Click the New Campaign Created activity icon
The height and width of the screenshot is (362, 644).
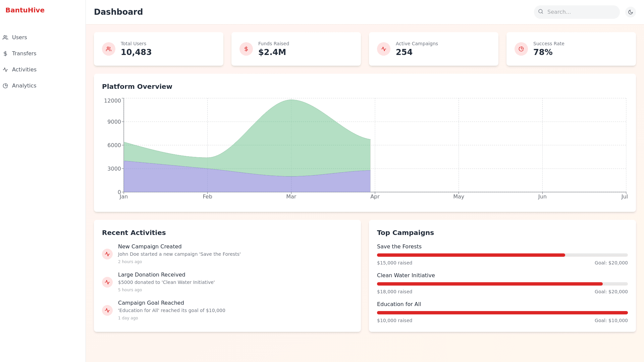(x=107, y=254)
